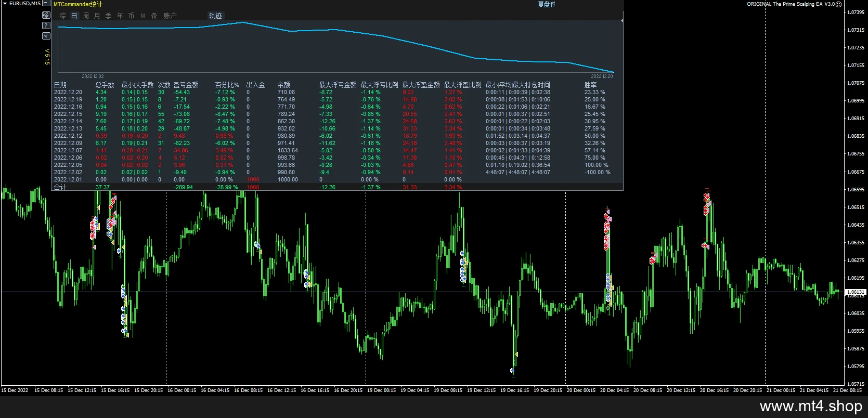Click the 次数 column header

click(x=164, y=85)
